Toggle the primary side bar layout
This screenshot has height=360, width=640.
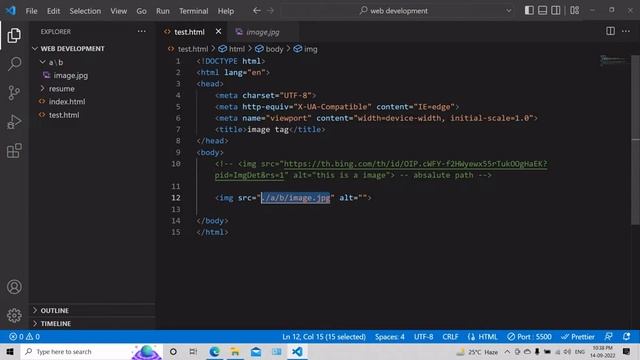pyautogui.click(x=529, y=11)
